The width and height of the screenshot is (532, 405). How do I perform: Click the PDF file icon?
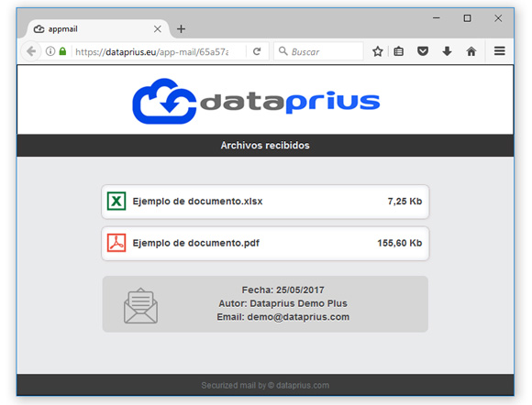[x=116, y=243]
